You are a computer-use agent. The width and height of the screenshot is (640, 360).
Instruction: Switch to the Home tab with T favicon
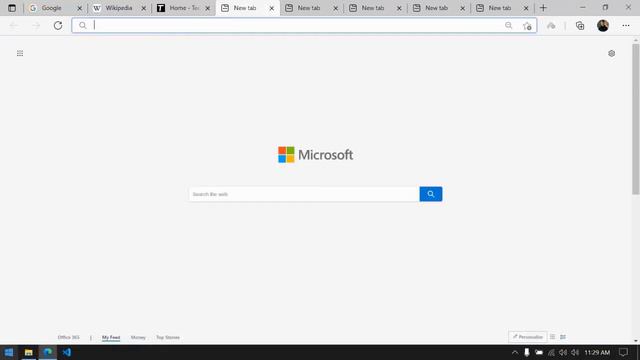pos(183,8)
